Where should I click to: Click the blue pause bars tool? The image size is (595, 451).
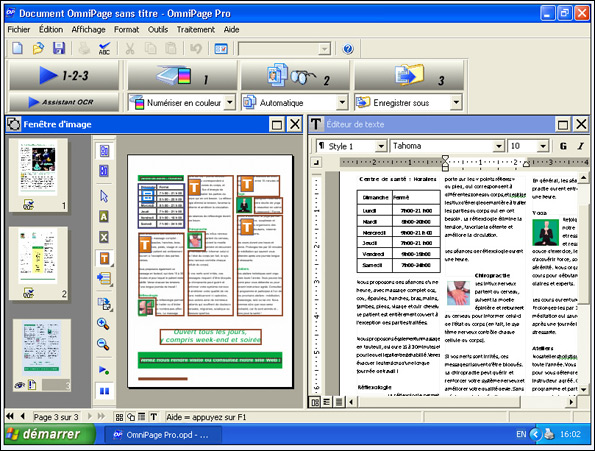tap(104, 391)
